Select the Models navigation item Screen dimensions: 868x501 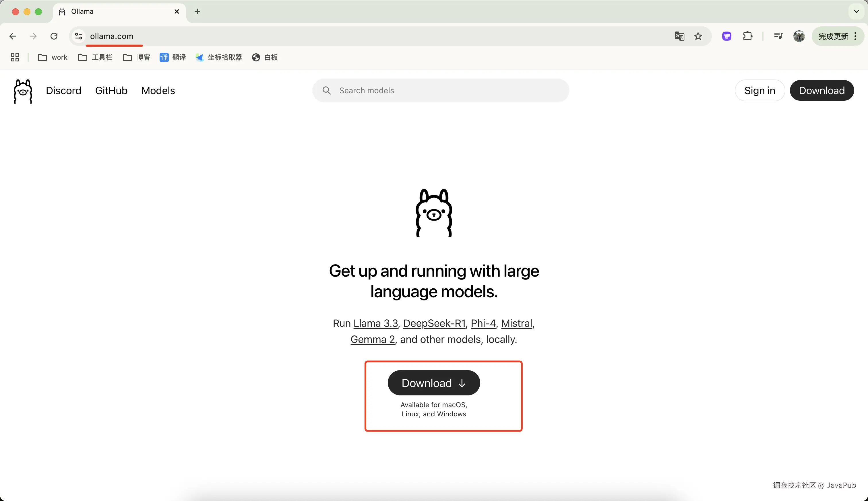pyautogui.click(x=158, y=90)
